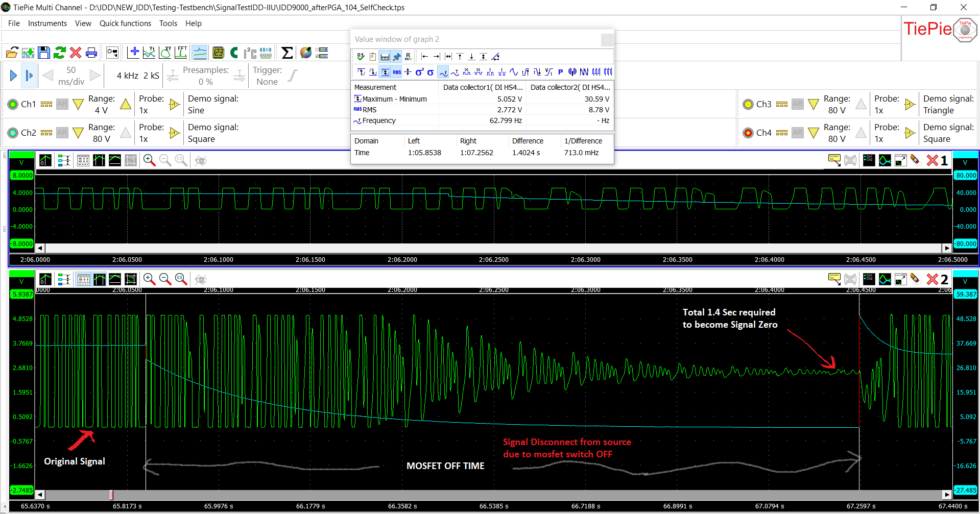Toggle Ch4 channel enable indicator
The width and height of the screenshot is (980, 514).
(x=748, y=133)
